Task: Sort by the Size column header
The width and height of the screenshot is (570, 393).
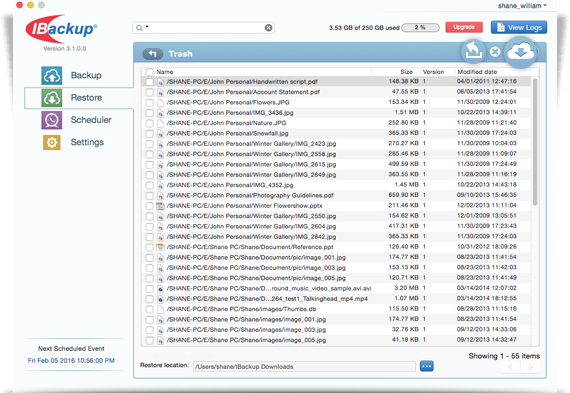Action: click(406, 72)
